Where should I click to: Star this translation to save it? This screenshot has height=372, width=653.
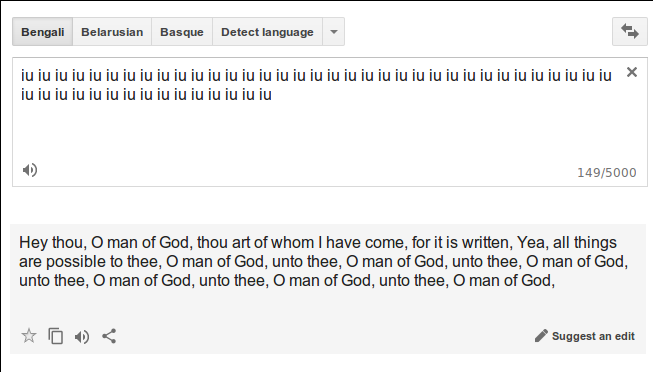[29, 336]
